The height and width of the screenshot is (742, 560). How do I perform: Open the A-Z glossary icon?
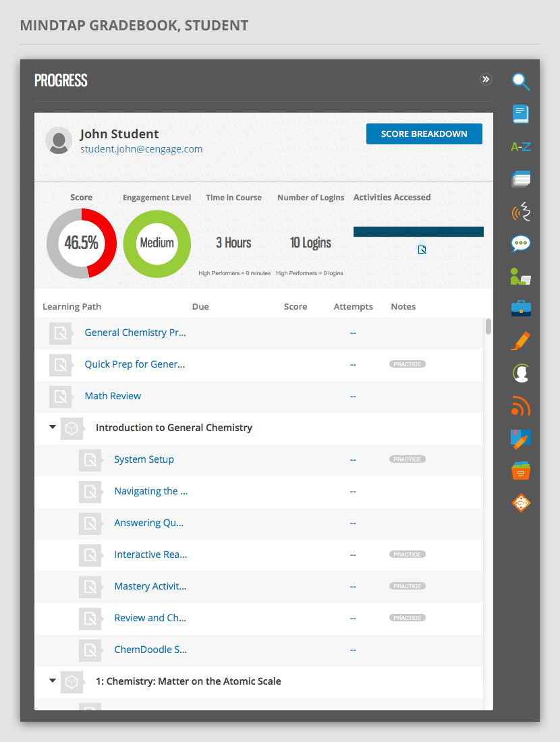tap(520, 146)
